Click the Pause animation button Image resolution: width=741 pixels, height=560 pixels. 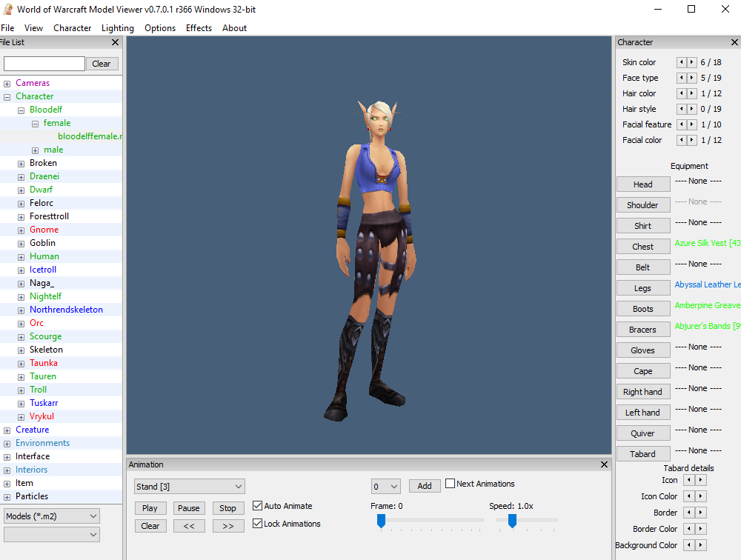[x=189, y=508]
